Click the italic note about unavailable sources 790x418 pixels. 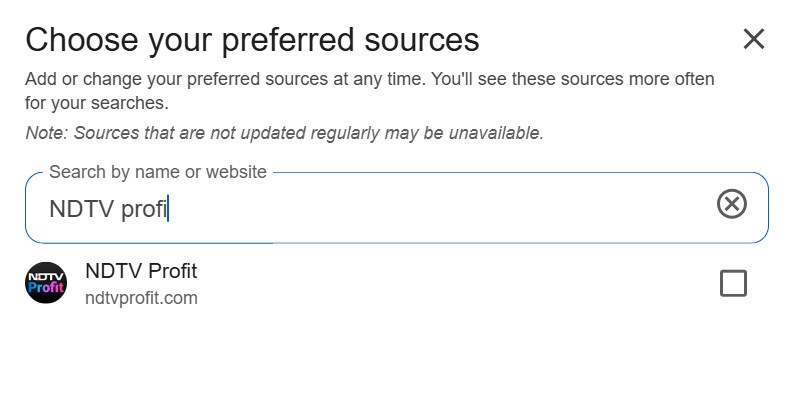284,133
